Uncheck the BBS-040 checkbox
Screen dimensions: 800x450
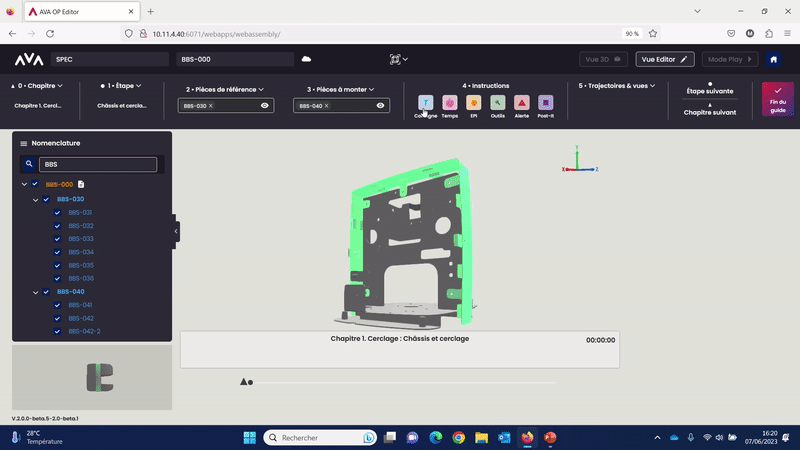(x=46, y=292)
